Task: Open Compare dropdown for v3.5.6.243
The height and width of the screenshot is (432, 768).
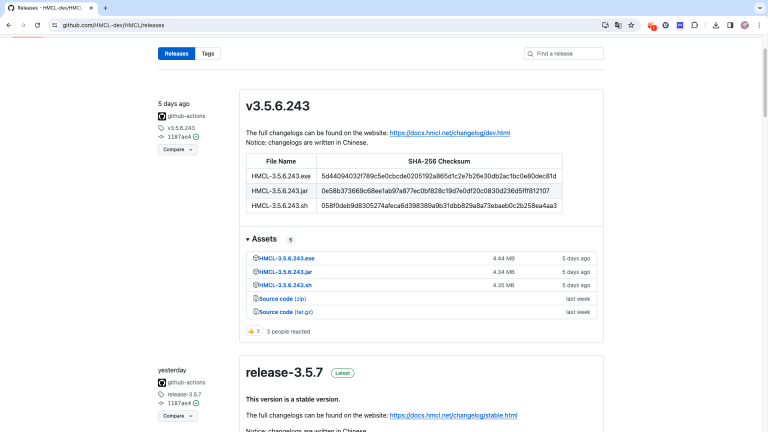Action: point(177,149)
